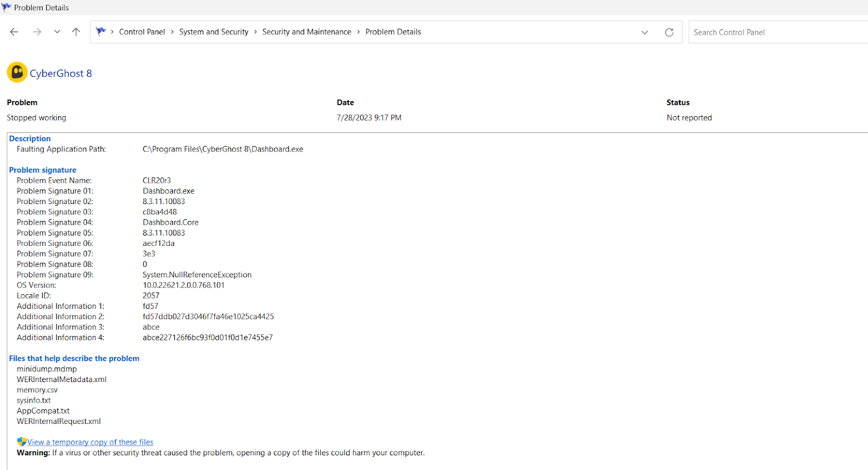Click the CyberGhost 8 title link
Image resolution: width=868 pixels, height=470 pixels.
click(61, 73)
